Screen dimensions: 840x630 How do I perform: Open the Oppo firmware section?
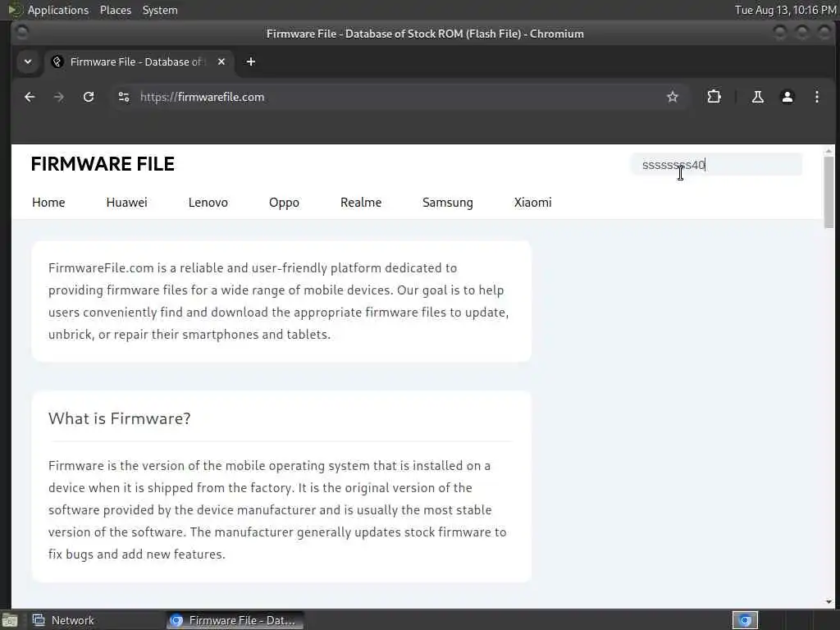click(284, 203)
